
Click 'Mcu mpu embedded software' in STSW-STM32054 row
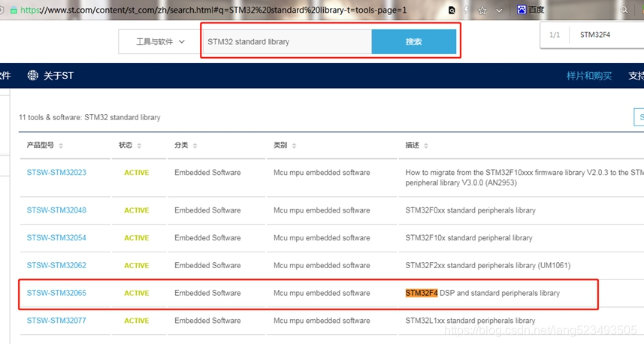coord(322,237)
